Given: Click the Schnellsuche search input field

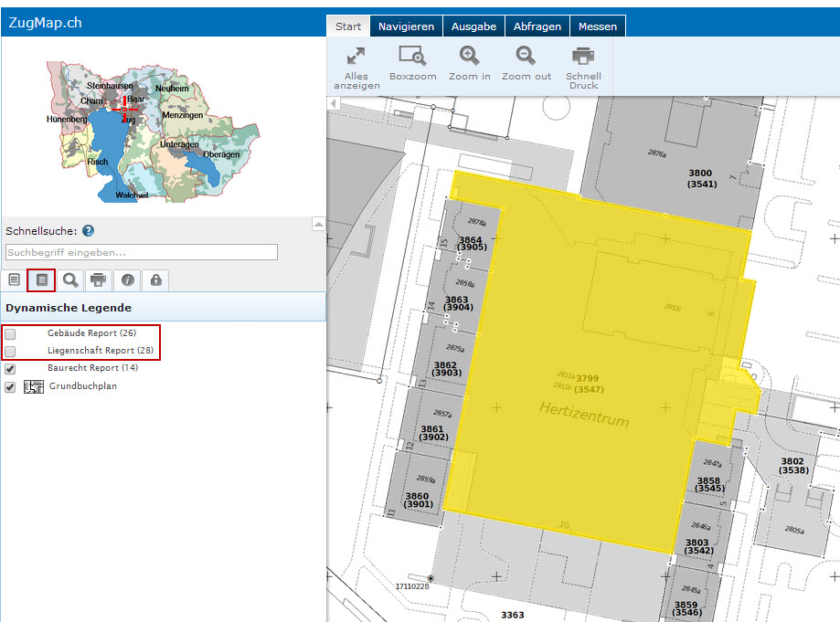Looking at the screenshot, I should point(142,252).
